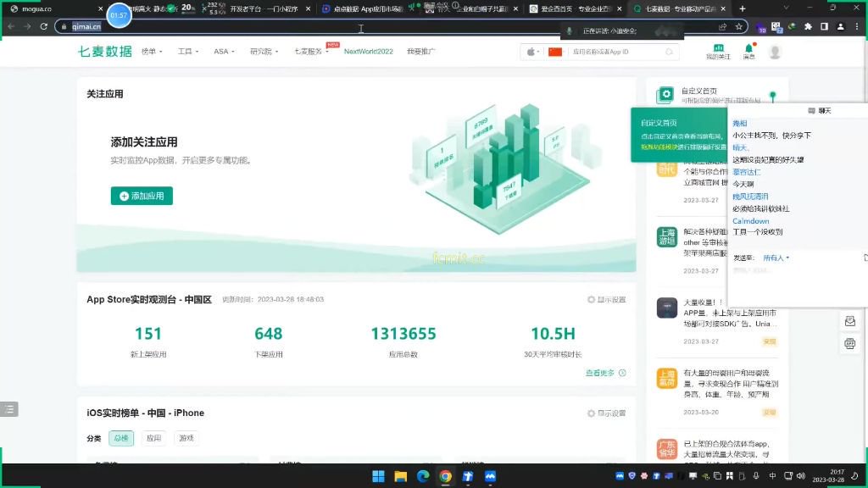Open the NextWorld2022 nav link
The width and height of the screenshot is (868, 488).
[x=368, y=52]
